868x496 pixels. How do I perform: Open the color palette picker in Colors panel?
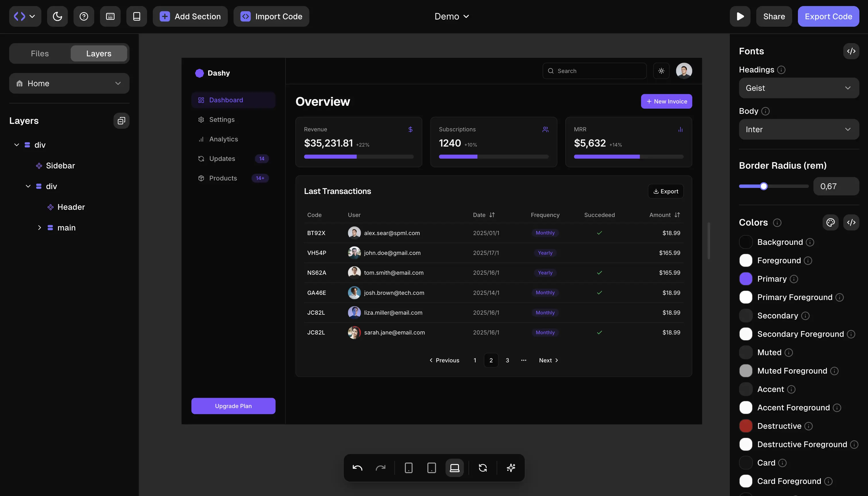pos(831,222)
